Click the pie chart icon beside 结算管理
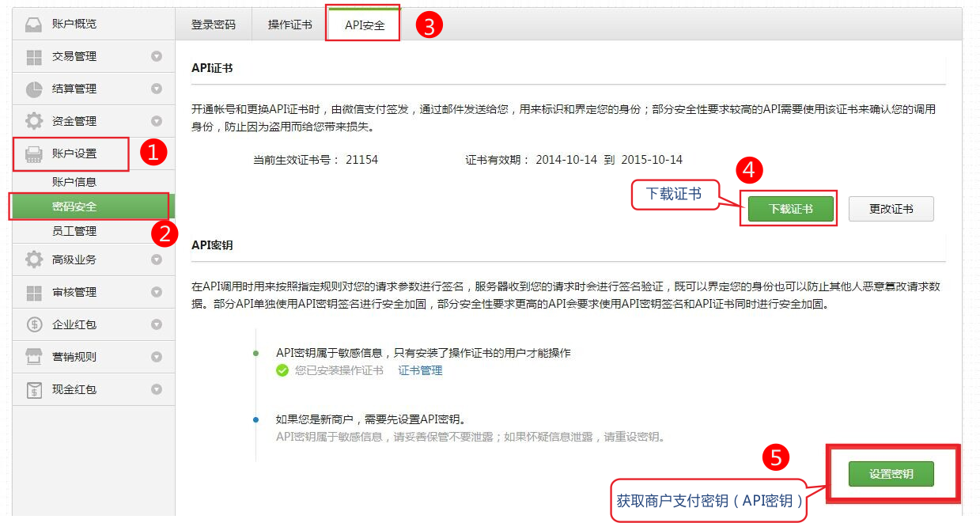 coord(34,89)
